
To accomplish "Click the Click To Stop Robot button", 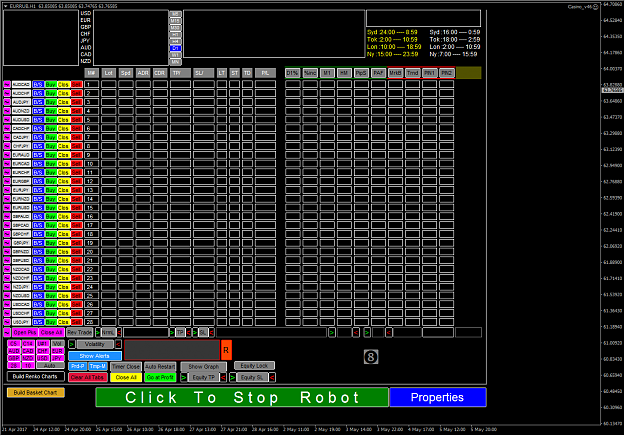I will (x=242, y=397).
